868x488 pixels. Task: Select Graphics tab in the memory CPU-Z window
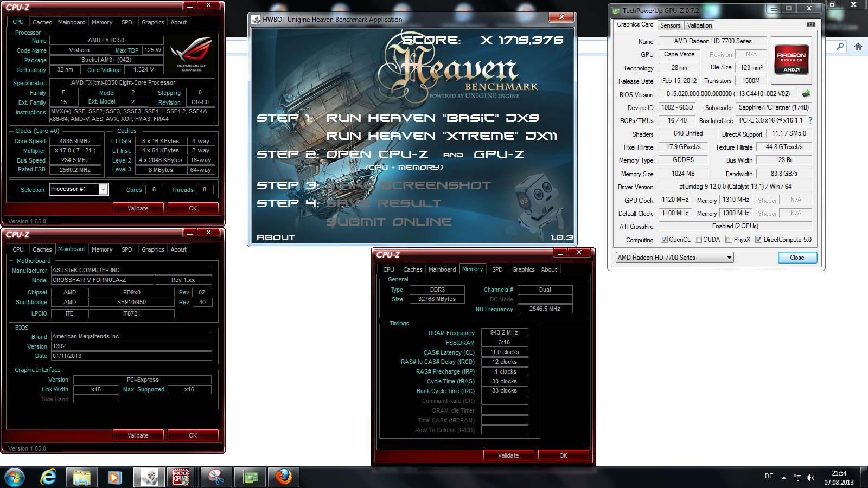click(523, 269)
